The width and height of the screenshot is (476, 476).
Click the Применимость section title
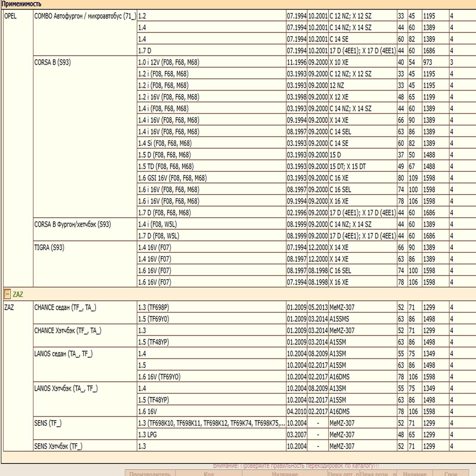click(21, 4)
